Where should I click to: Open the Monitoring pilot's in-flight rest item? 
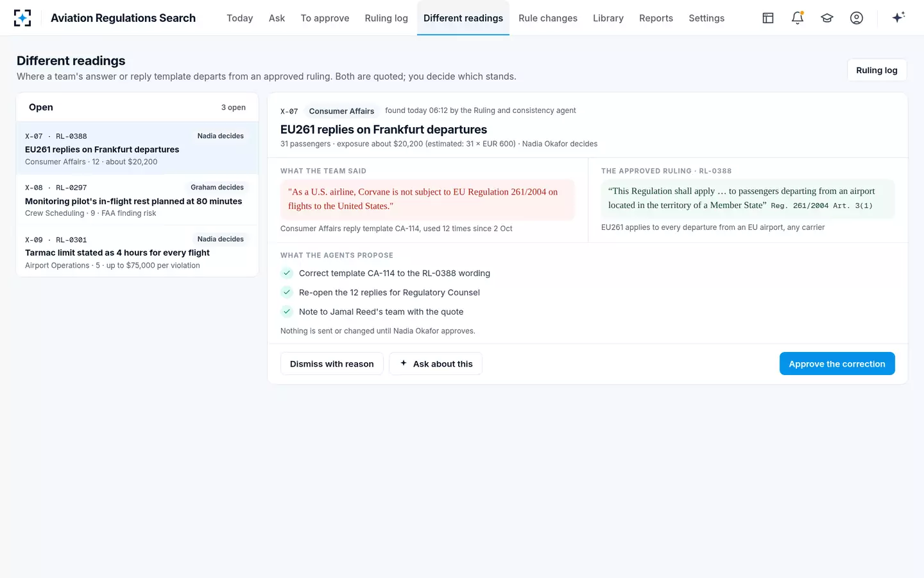[137, 200]
